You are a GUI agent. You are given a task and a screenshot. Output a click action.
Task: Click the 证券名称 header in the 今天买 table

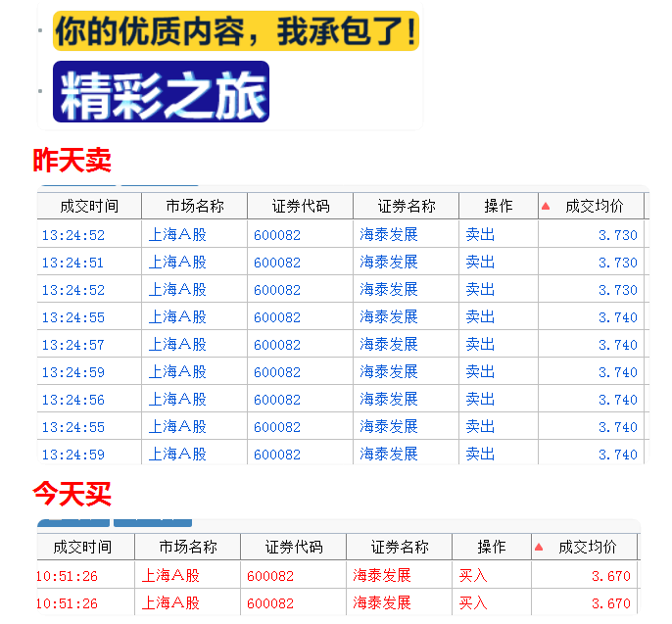pos(400,547)
